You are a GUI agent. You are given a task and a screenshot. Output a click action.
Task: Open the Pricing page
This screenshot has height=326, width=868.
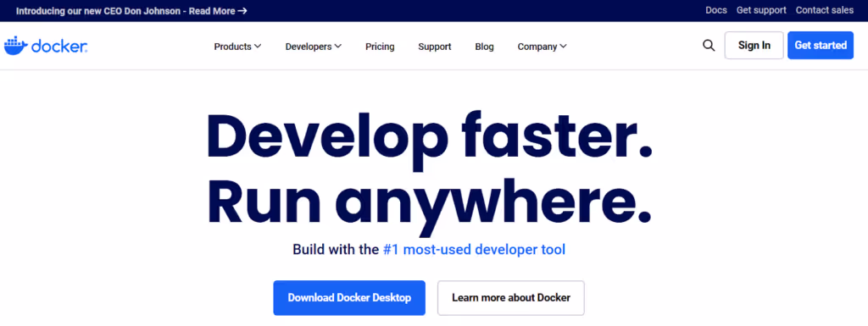[x=380, y=47]
